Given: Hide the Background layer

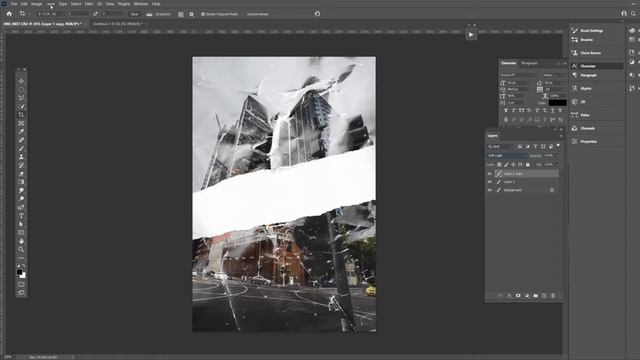Looking at the screenshot, I should coord(489,190).
